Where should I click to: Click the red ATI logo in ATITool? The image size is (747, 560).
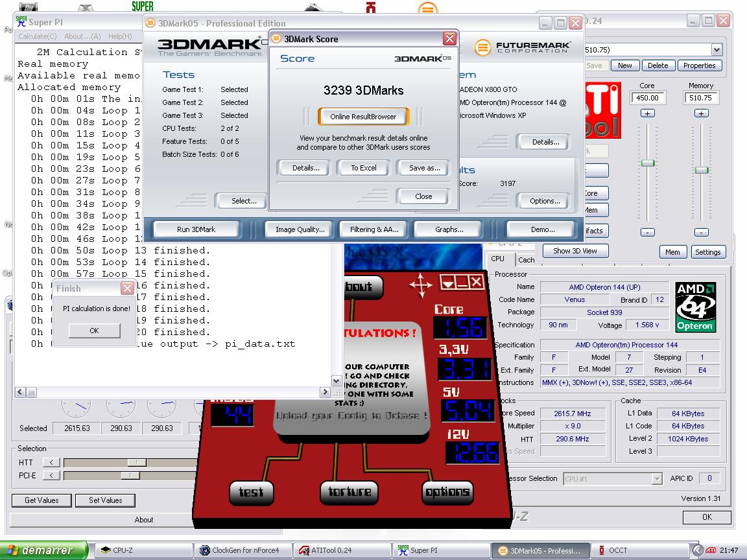(602, 110)
